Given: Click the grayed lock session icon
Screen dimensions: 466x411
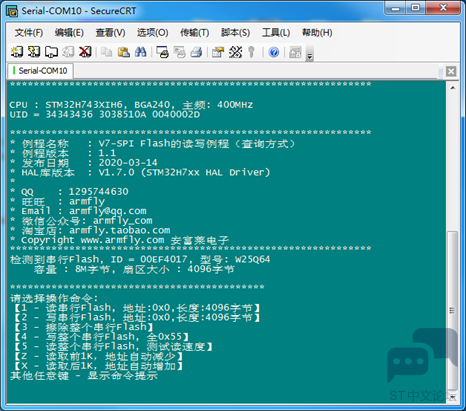Looking at the screenshot, I should (295, 52).
